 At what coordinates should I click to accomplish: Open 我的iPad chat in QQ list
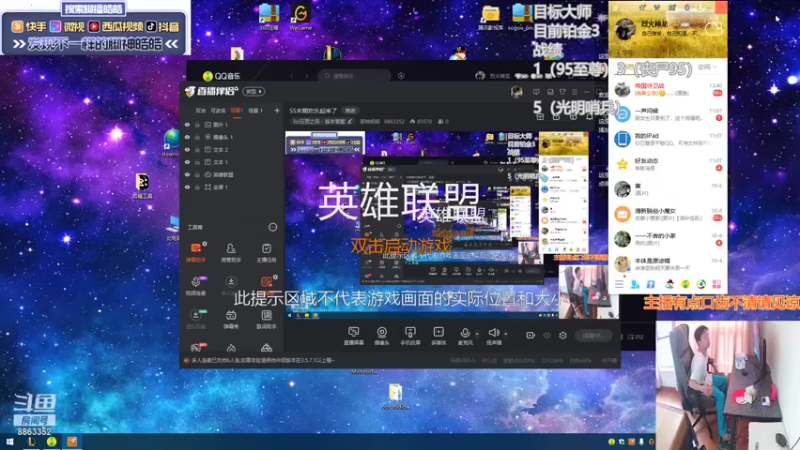tap(667, 139)
